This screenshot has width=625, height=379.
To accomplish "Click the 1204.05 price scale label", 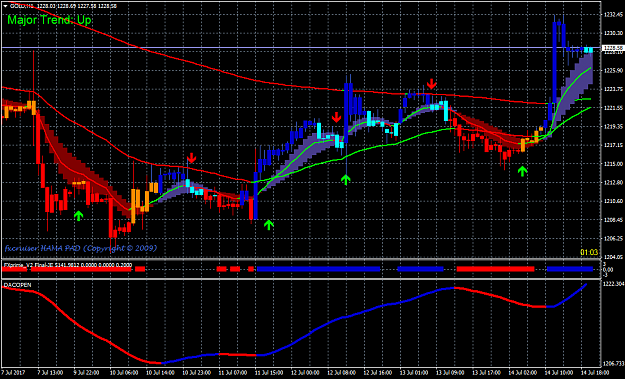I will (x=613, y=257).
